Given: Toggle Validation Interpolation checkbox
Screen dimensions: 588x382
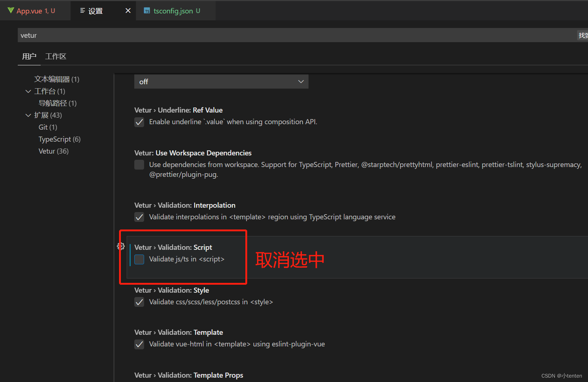Looking at the screenshot, I should pyautogui.click(x=139, y=217).
